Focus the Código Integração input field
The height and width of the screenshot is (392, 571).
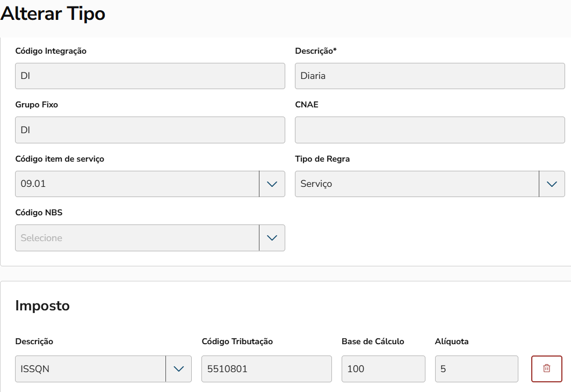tap(150, 76)
